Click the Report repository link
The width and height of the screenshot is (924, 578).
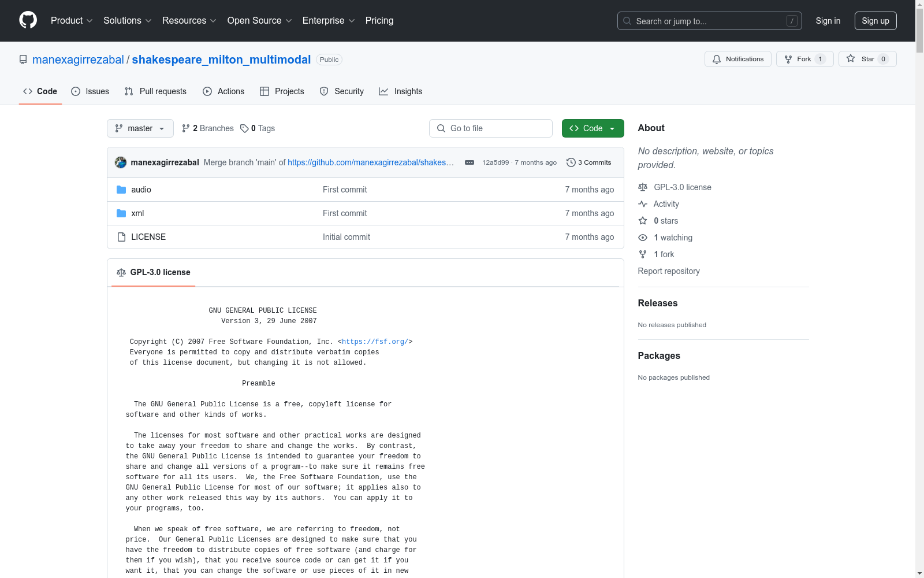click(669, 271)
